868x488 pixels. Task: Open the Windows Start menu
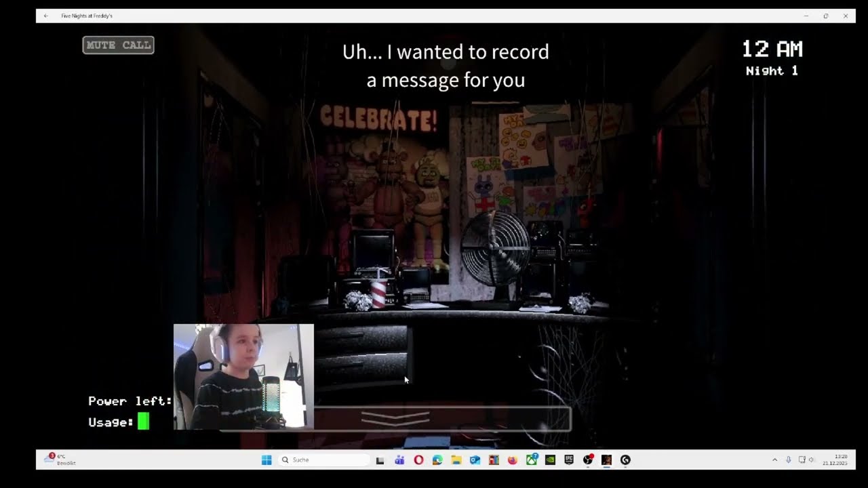[267, 460]
